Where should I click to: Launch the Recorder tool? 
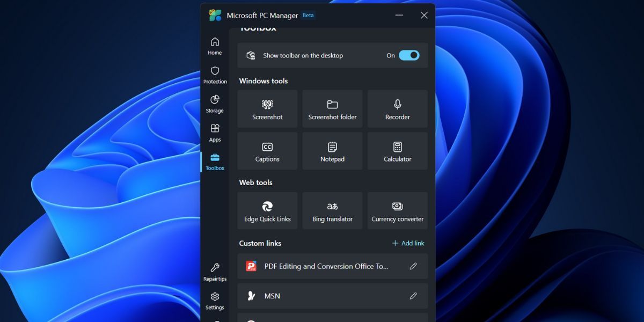tap(397, 108)
